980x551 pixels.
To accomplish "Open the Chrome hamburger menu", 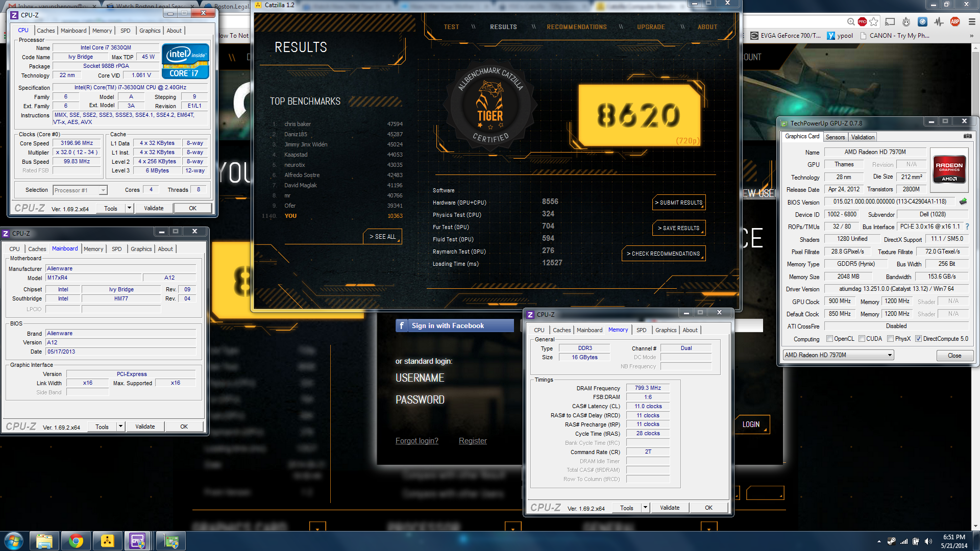I will coord(972,21).
